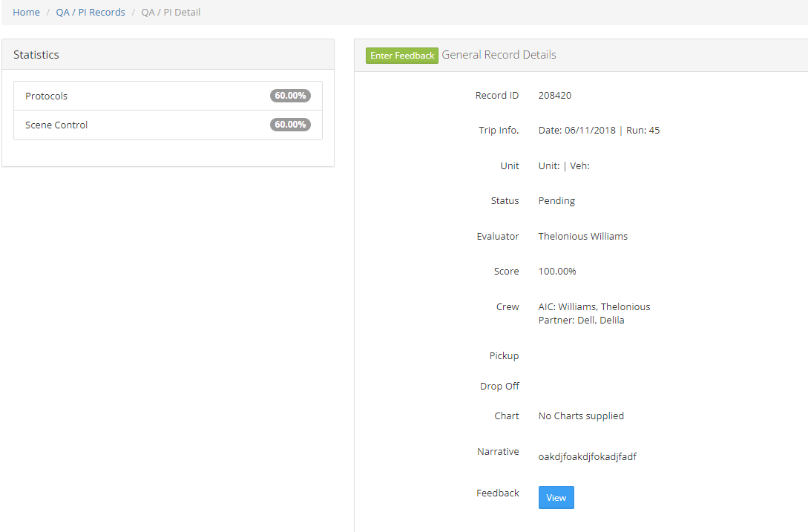Click the Pending status value
This screenshot has height=532, width=808.
(x=556, y=201)
